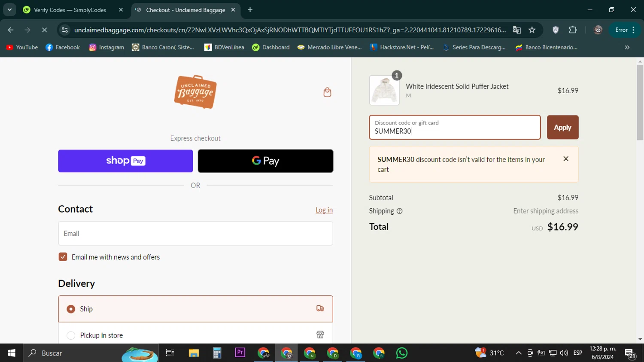The height and width of the screenshot is (362, 644).
Task: Expand the hidden bookmarks overflow chevron
Action: (627, 47)
